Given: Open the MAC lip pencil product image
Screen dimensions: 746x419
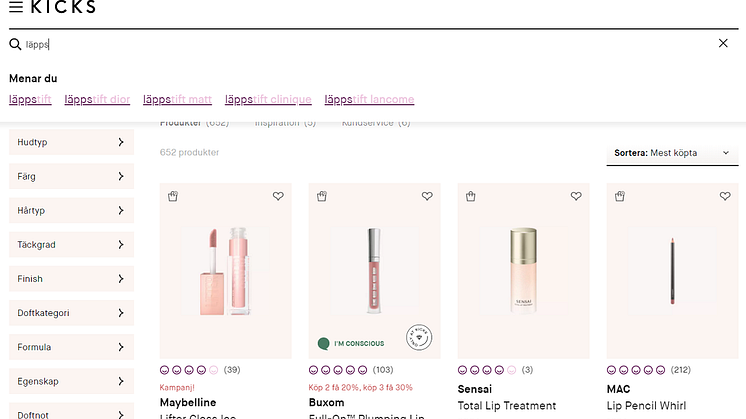Looking at the screenshot, I should point(672,271).
